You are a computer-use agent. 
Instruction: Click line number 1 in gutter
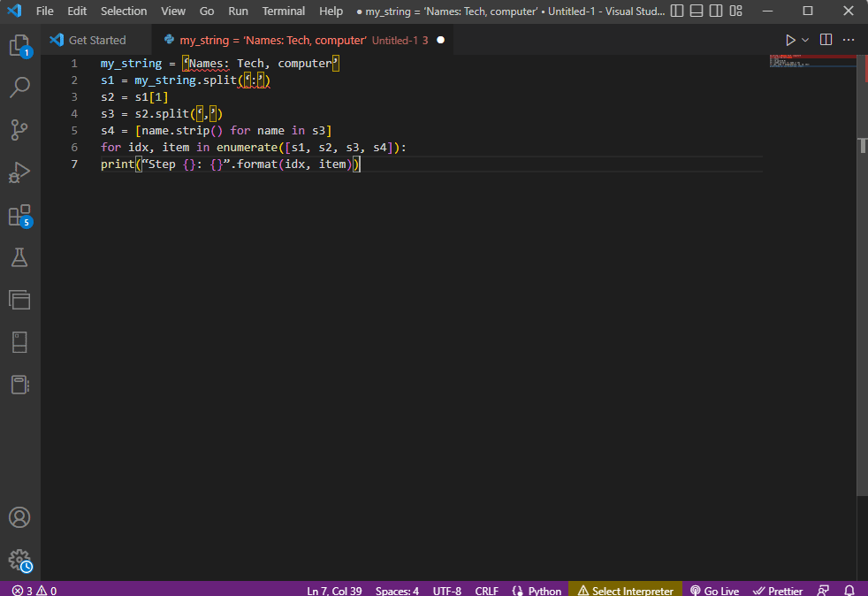click(74, 64)
